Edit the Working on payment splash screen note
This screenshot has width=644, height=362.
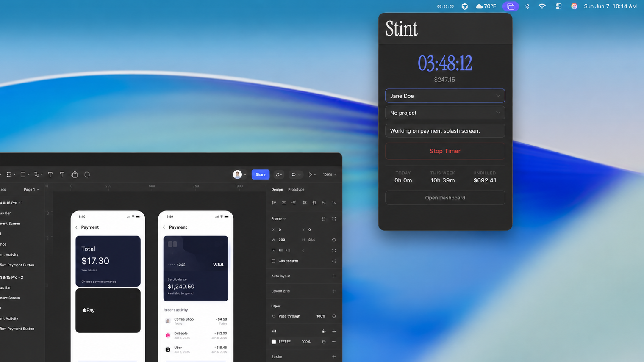click(x=445, y=131)
